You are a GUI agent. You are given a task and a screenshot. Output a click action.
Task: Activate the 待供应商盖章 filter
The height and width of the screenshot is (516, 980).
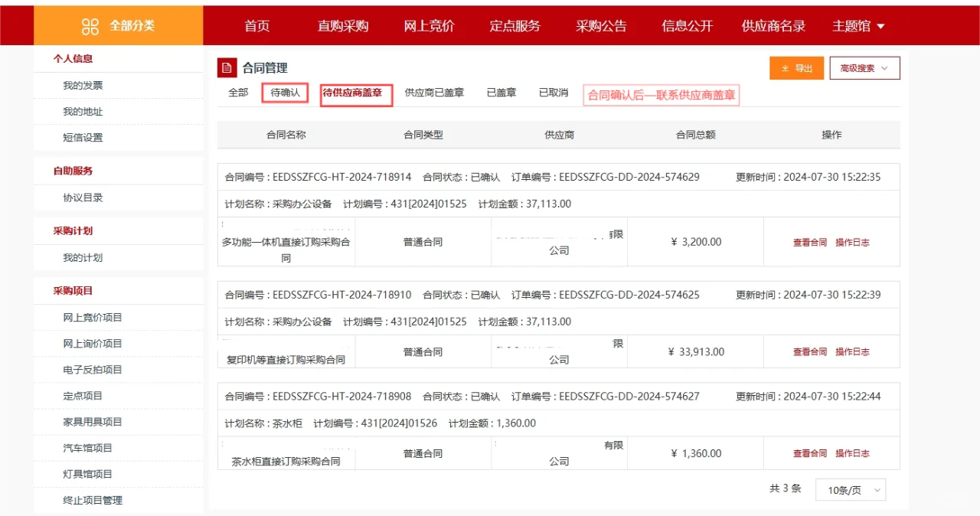pos(354,93)
